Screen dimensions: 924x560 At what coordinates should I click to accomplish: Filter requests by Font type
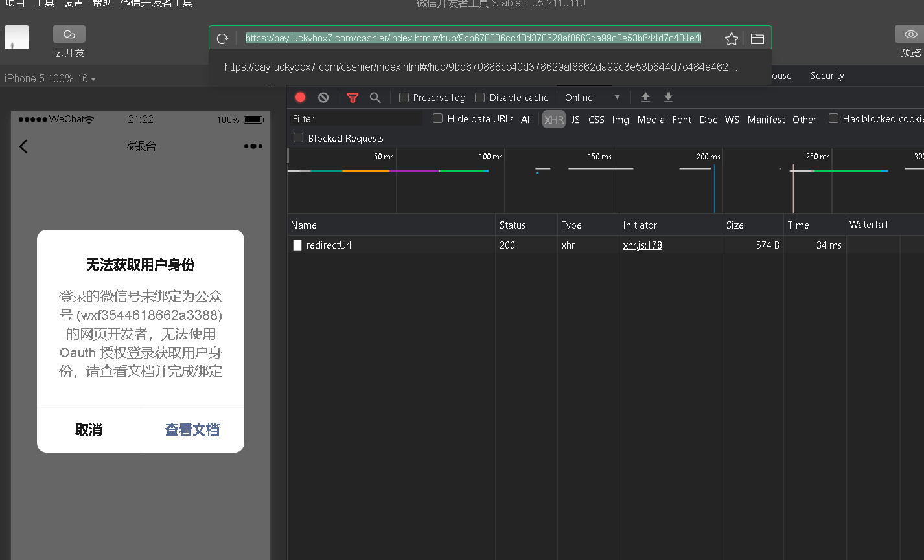pos(682,120)
